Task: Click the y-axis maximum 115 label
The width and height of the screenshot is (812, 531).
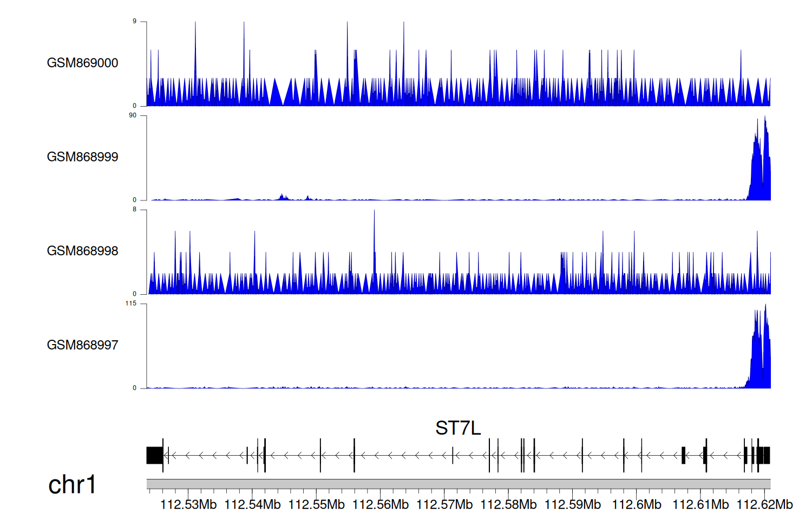Action: pyautogui.click(x=130, y=303)
